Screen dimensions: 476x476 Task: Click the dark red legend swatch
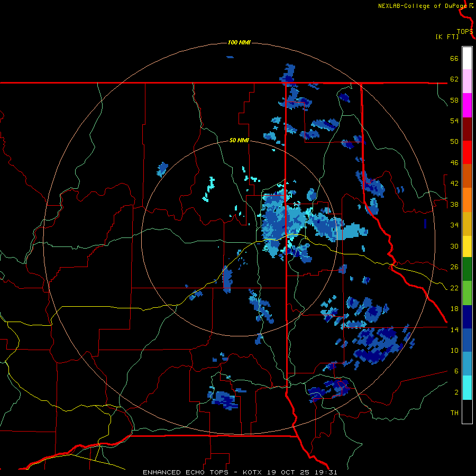(x=467, y=129)
